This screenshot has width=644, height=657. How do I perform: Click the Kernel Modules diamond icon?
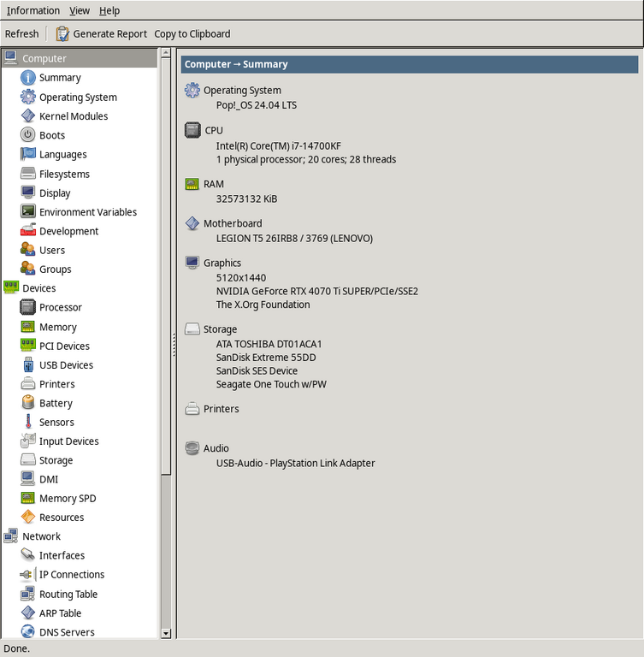(27, 116)
